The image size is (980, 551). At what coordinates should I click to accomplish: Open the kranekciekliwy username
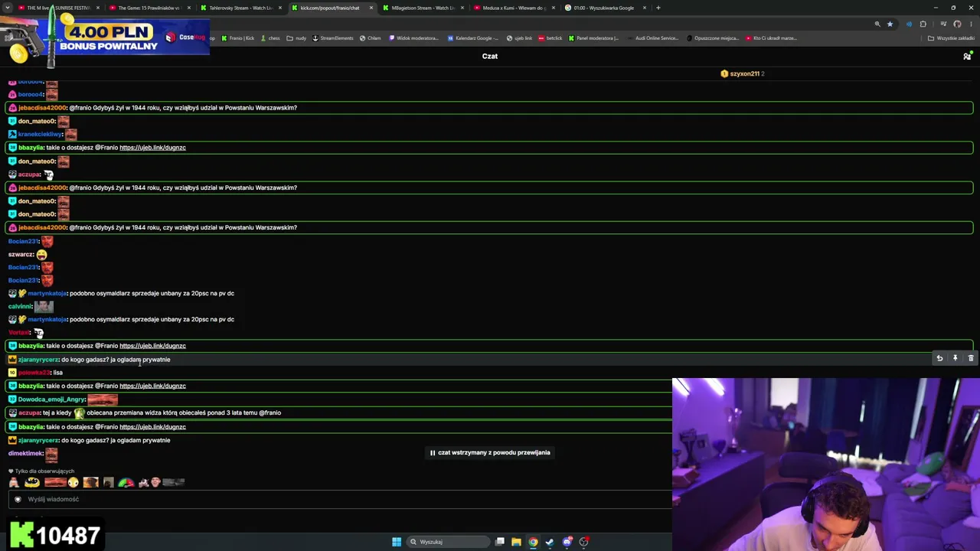pos(40,135)
